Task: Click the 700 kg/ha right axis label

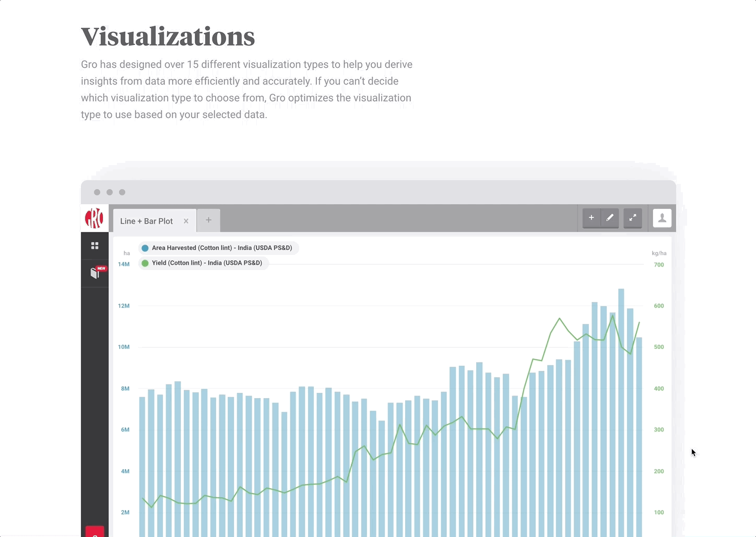Action: [x=659, y=265]
